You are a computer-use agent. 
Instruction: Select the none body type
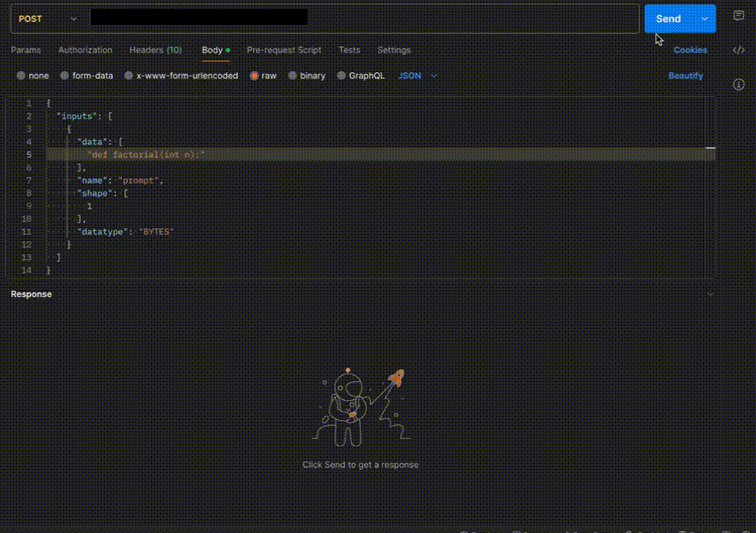21,76
